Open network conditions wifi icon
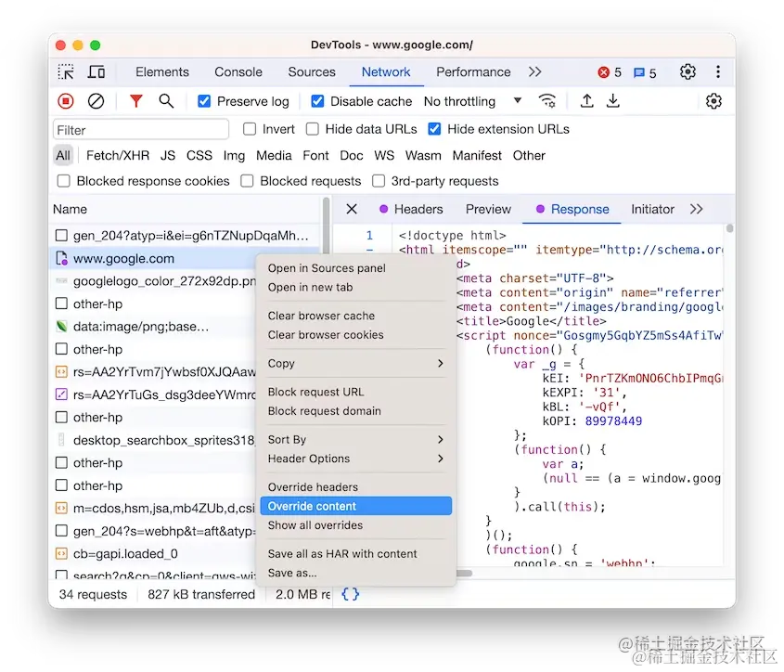The image size is (784, 672). (x=547, y=101)
